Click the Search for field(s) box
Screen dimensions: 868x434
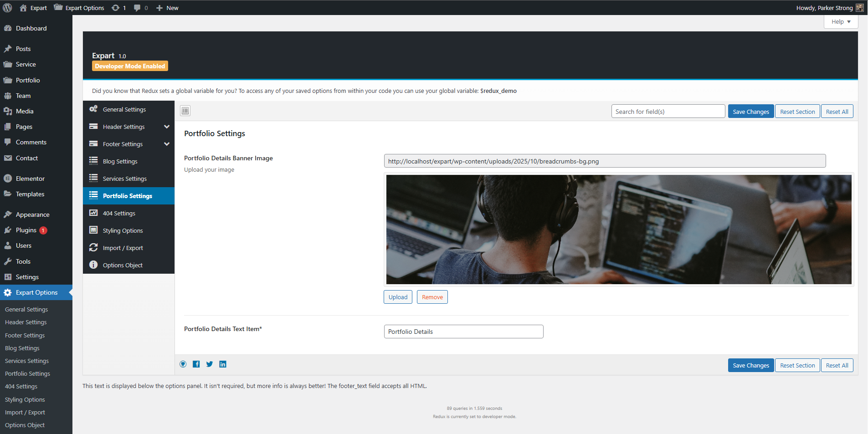click(668, 112)
